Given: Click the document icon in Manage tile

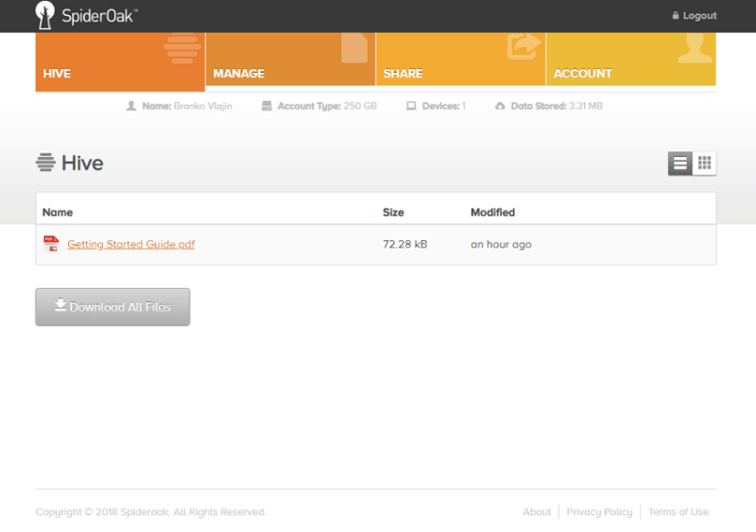Looking at the screenshot, I should click(354, 48).
